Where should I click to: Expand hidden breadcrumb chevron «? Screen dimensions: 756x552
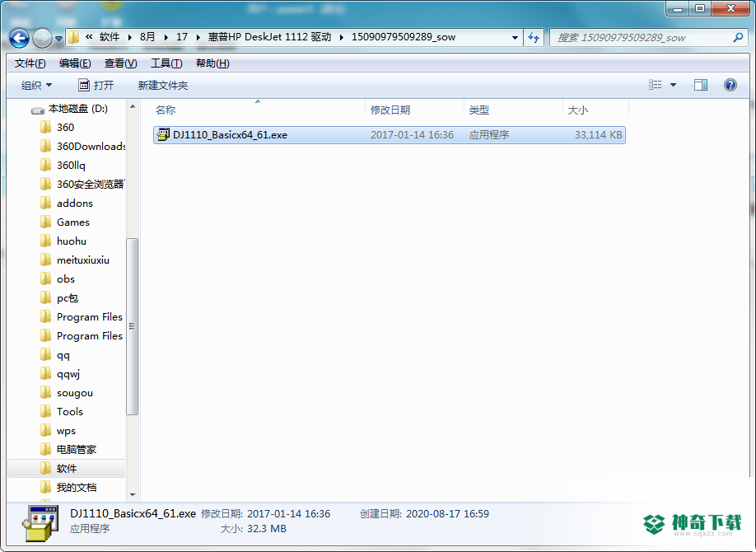(x=89, y=37)
